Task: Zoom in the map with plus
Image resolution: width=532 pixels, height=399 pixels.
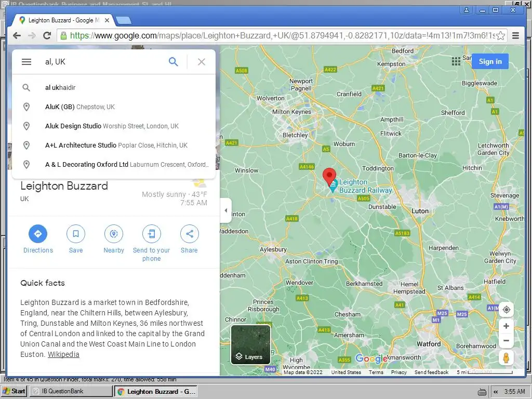Action: click(x=506, y=326)
